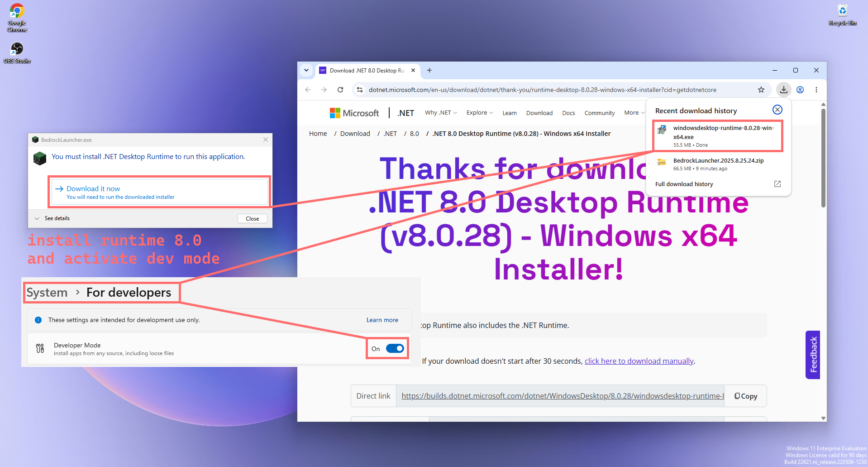Expand the Explore menu
This screenshot has height=467, width=868.
tap(480, 113)
